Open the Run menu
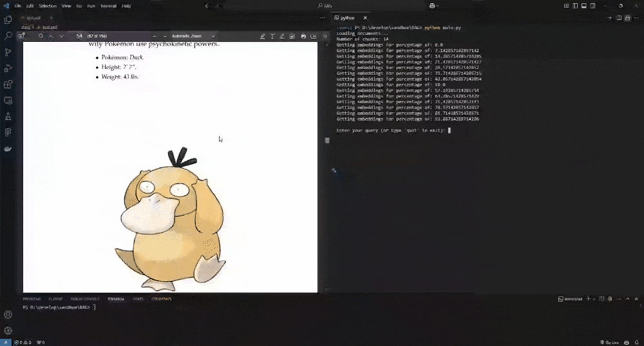Viewport: 644px width, 346px height. click(x=91, y=6)
